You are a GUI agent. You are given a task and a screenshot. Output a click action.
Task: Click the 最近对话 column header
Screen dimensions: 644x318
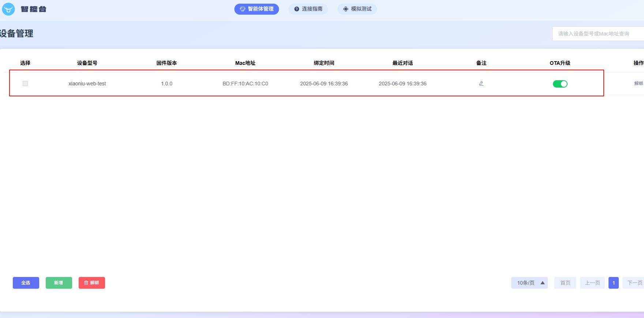click(402, 63)
